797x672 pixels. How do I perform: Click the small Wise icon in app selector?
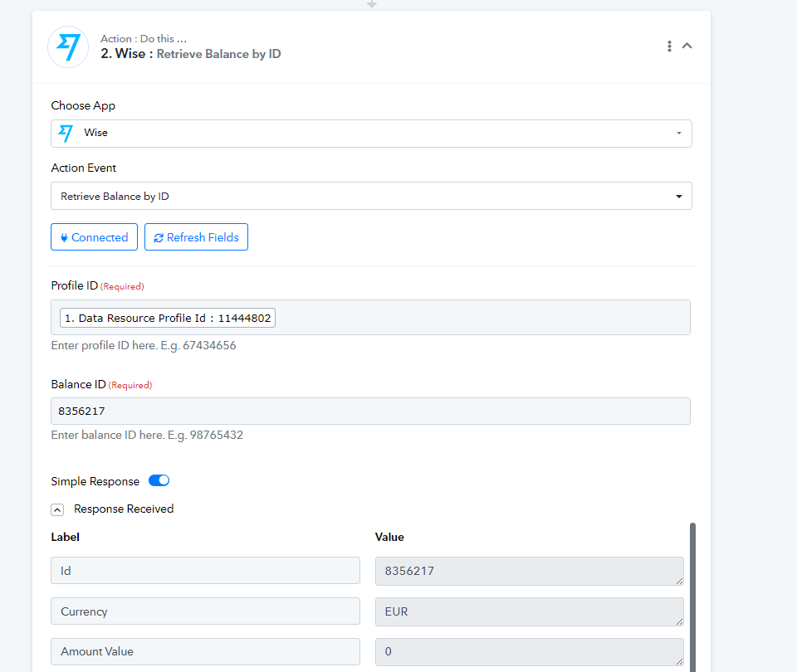(x=66, y=134)
